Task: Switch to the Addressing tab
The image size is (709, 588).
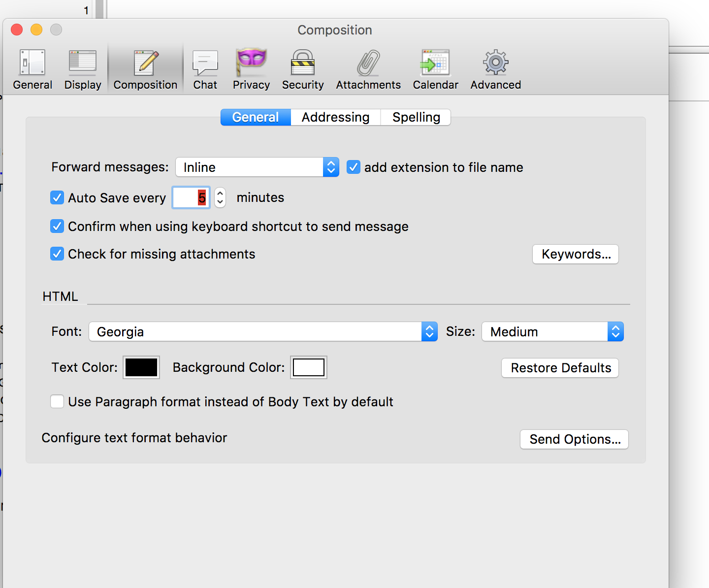Action: pyautogui.click(x=336, y=117)
